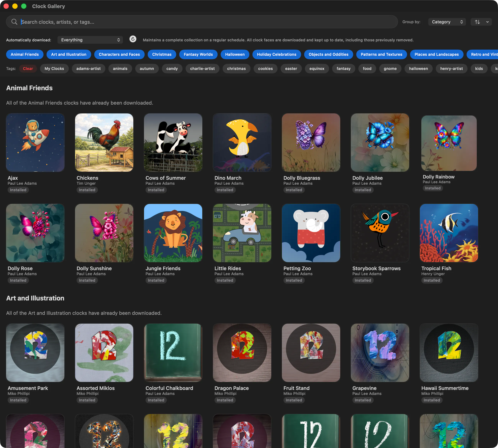Filter by the cookies tag

click(265, 69)
